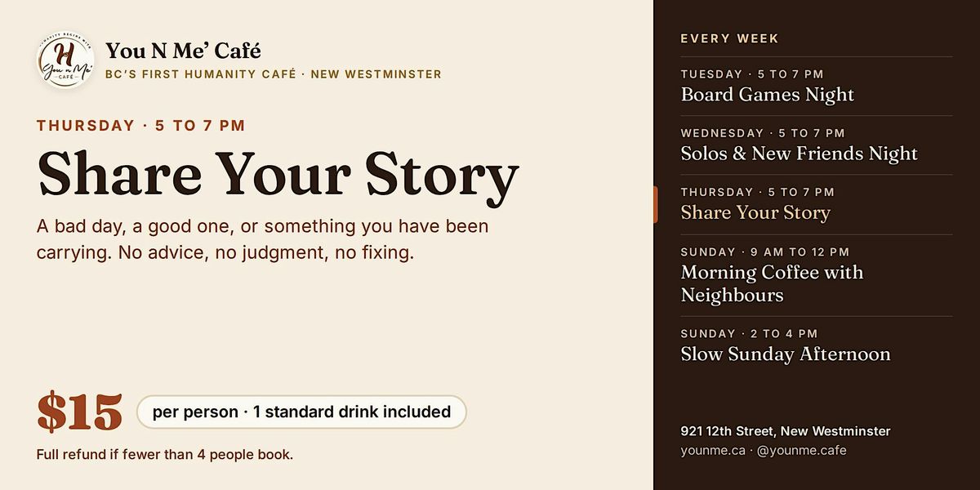Click the 921 12th Street address
This screenshot has width=980, height=490.
(x=786, y=431)
